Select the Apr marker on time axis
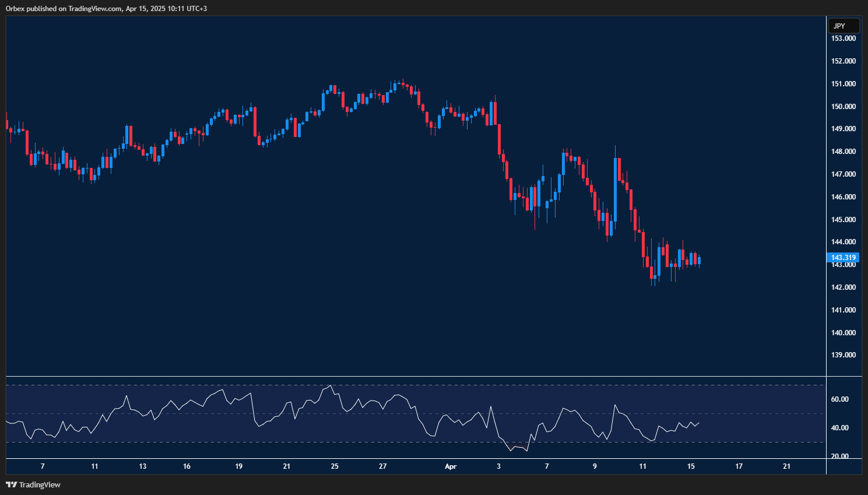Screen dimensions: 868x495 point(450,466)
